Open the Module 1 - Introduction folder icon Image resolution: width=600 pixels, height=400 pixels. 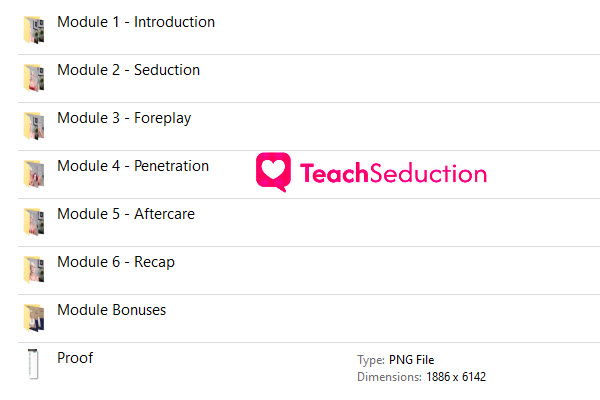pyautogui.click(x=34, y=29)
